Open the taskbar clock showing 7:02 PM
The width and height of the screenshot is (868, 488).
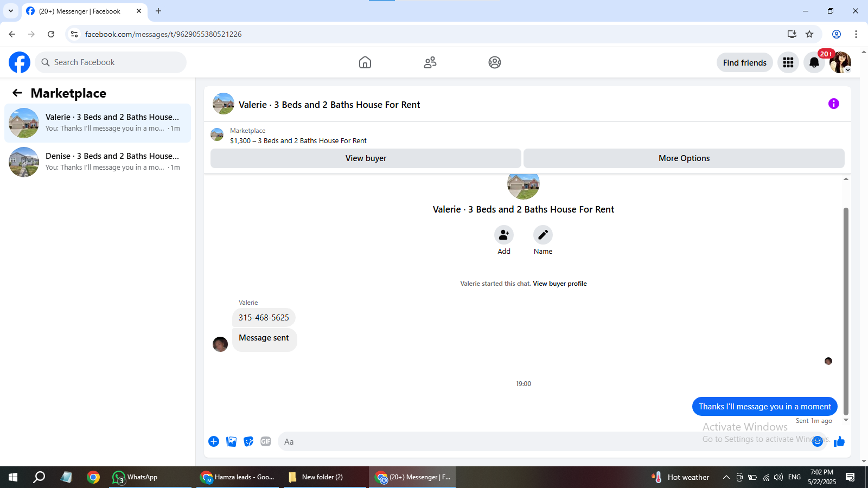pos(822,477)
